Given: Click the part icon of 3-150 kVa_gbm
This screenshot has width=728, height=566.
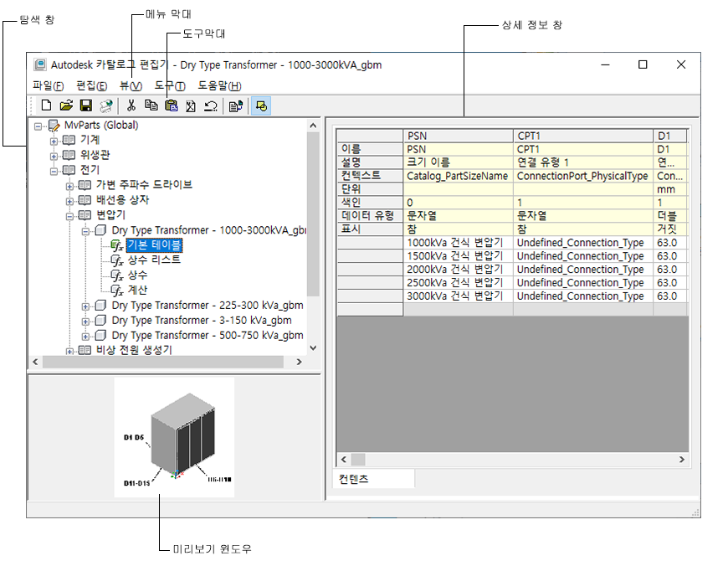Looking at the screenshot, I should coord(100,320).
